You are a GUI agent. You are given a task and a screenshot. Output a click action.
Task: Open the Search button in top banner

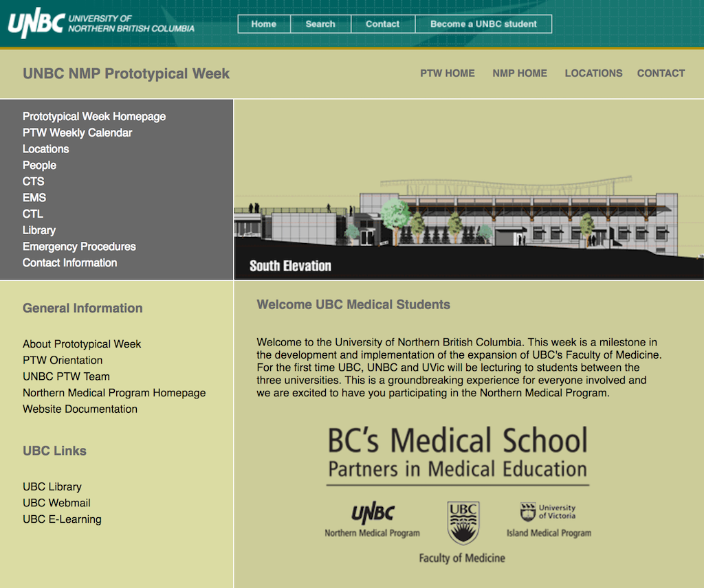click(x=320, y=24)
